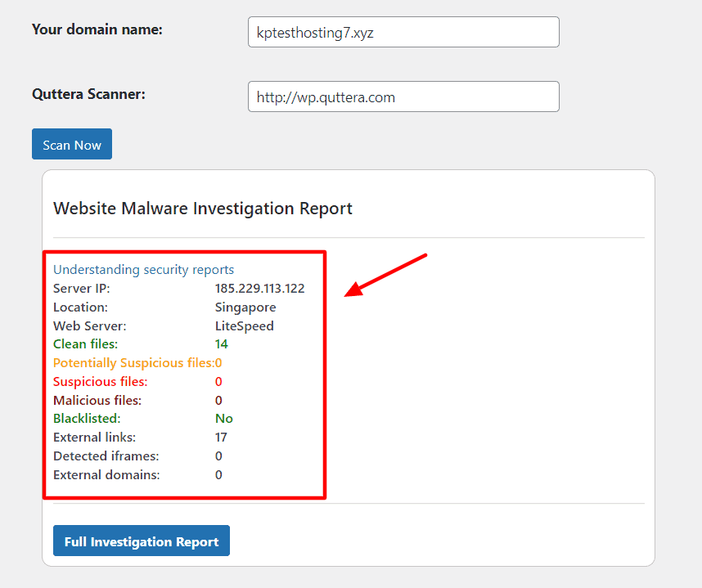Select the server IP 185.229.113.122 value

click(x=259, y=288)
